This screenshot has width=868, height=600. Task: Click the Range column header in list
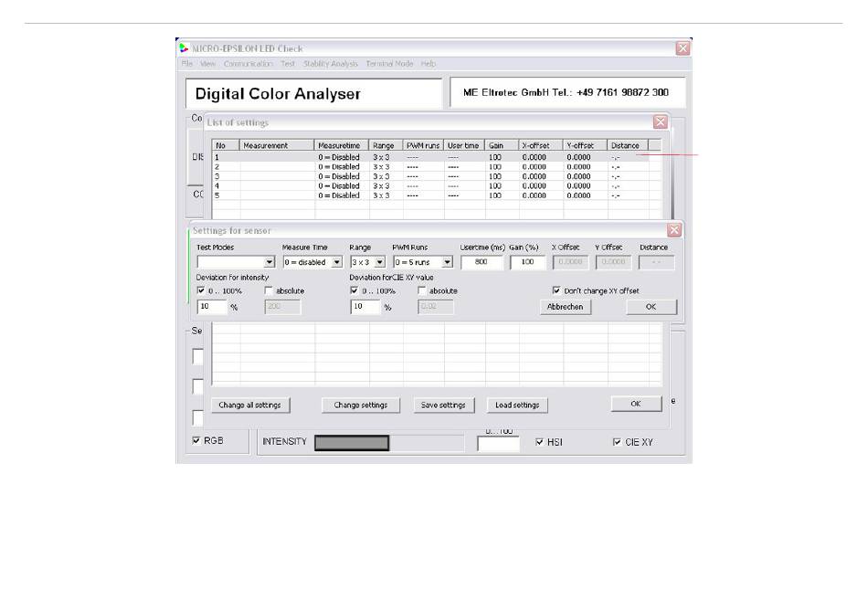(x=386, y=145)
